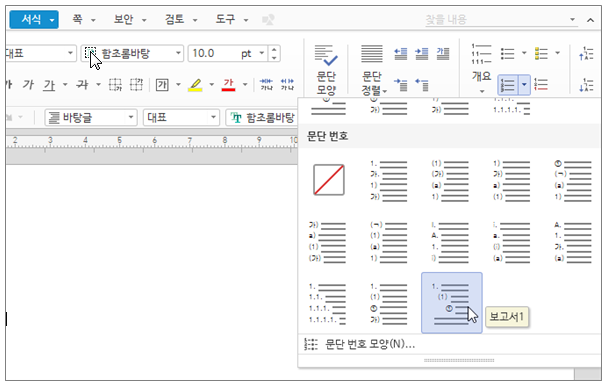
Task: Open the 도구 menu
Action: click(232, 19)
